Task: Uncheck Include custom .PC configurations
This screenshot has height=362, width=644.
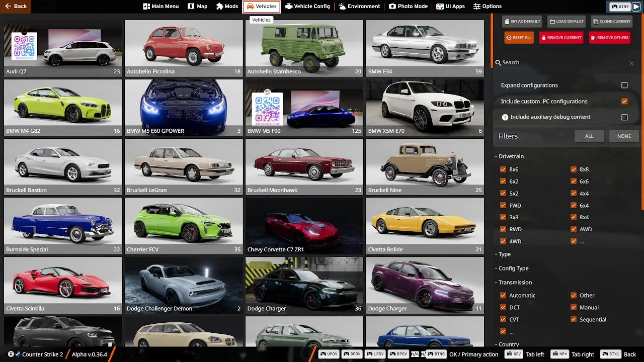Action: point(624,102)
